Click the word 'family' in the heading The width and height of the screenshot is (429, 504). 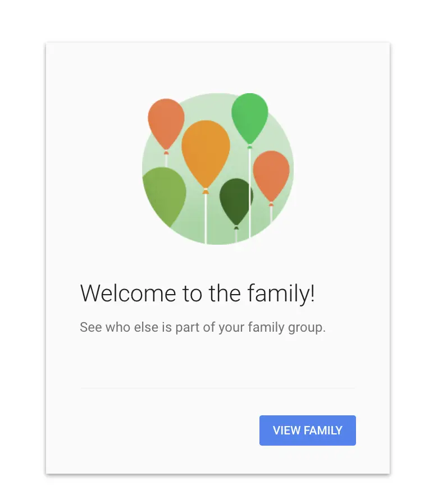(279, 293)
